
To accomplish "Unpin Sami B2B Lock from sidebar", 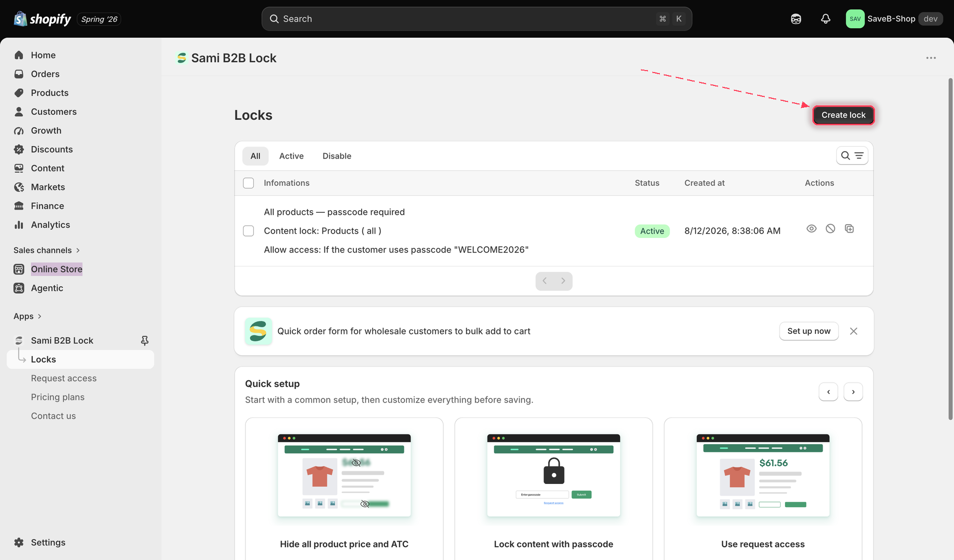I will (145, 340).
